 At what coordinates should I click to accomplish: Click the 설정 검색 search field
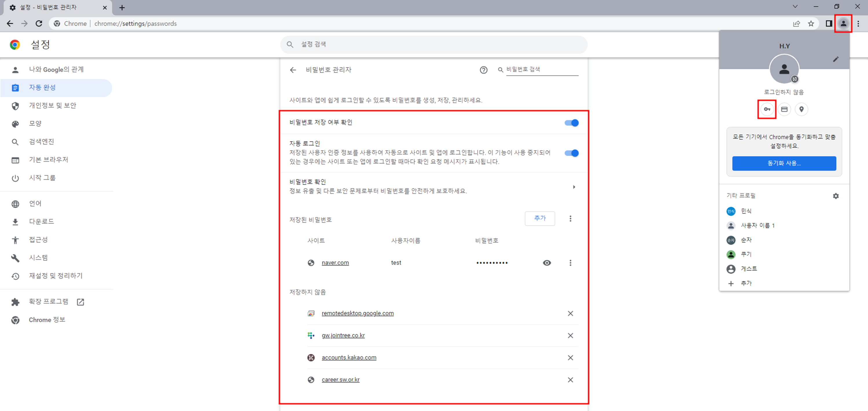(x=433, y=44)
